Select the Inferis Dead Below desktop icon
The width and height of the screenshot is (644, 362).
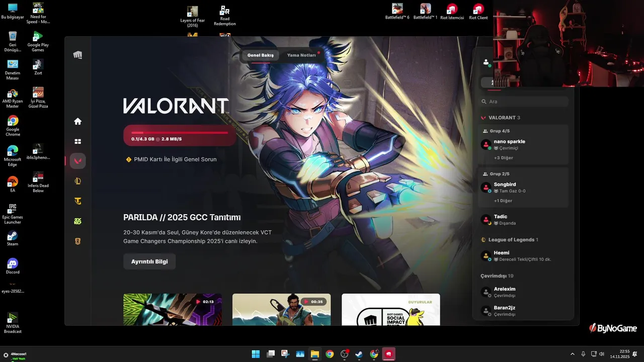(x=38, y=182)
